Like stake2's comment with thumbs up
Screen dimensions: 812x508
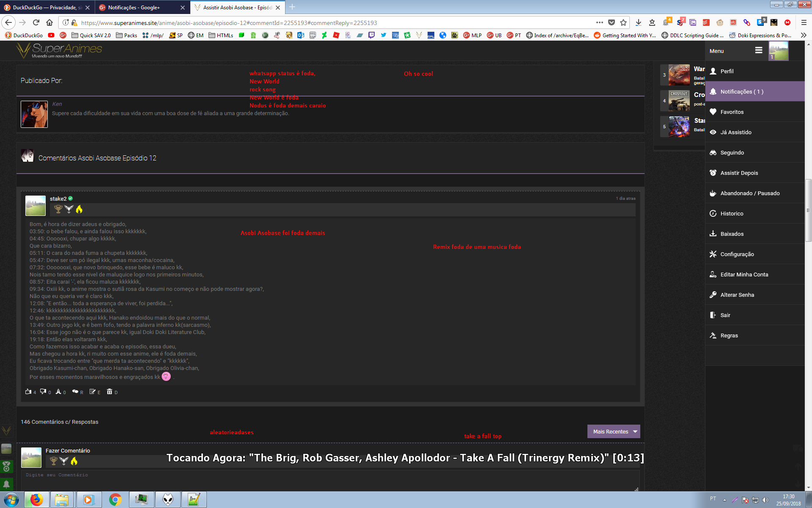(x=28, y=392)
